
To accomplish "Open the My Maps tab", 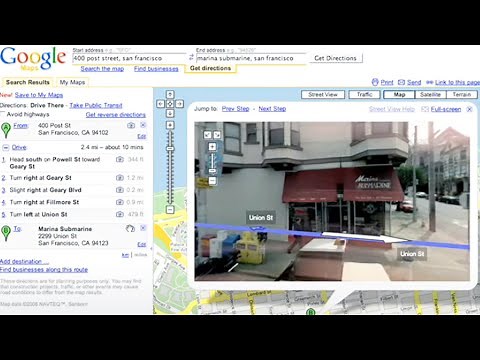I will click(72, 82).
